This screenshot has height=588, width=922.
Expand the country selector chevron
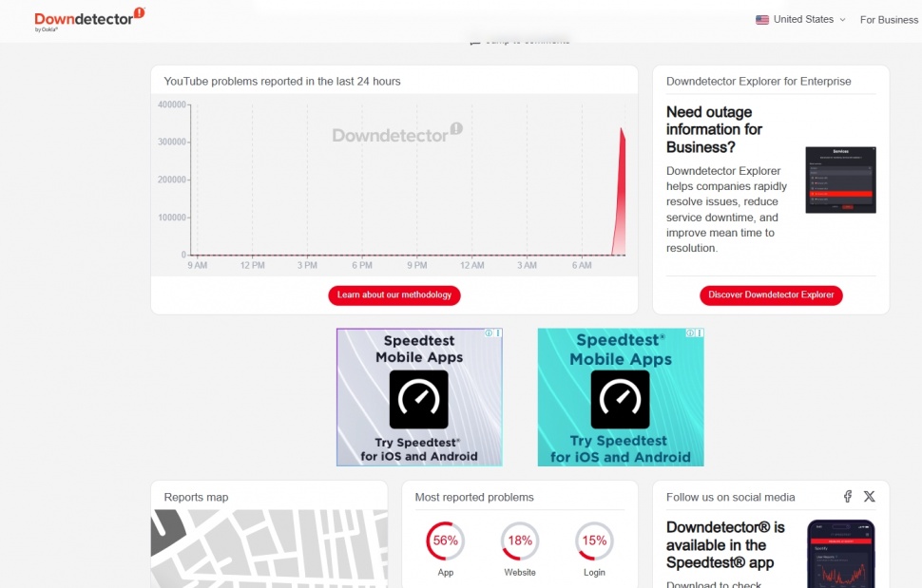pyautogui.click(x=843, y=20)
